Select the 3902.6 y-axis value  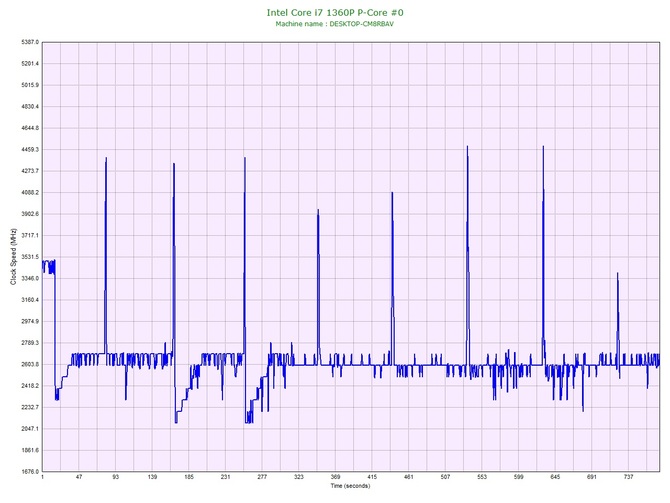point(30,214)
